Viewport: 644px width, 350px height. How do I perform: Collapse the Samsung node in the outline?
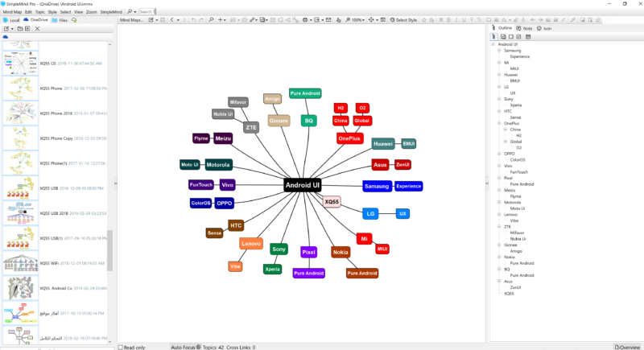click(497, 50)
